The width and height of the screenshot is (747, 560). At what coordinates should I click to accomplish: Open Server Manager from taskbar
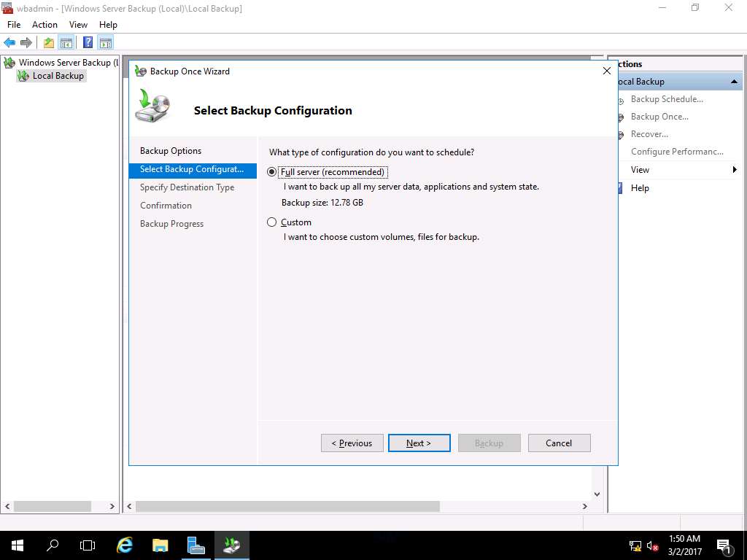[x=196, y=545]
